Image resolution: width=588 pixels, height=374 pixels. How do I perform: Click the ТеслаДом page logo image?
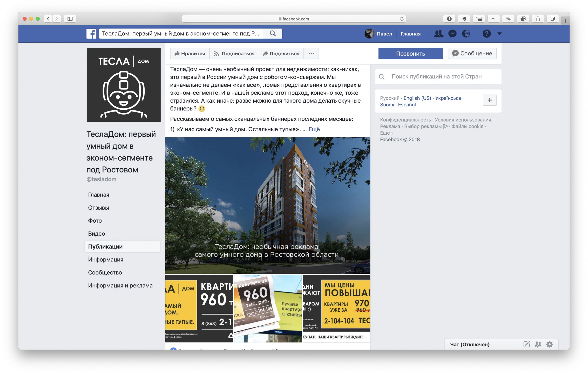click(123, 85)
